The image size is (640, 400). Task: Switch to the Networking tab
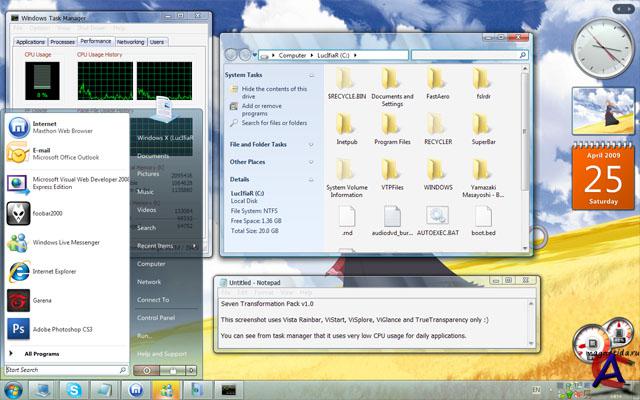(130, 42)
